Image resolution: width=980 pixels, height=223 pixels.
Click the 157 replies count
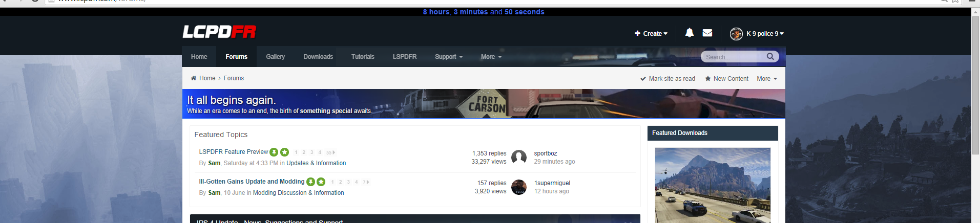click(492, 183)
